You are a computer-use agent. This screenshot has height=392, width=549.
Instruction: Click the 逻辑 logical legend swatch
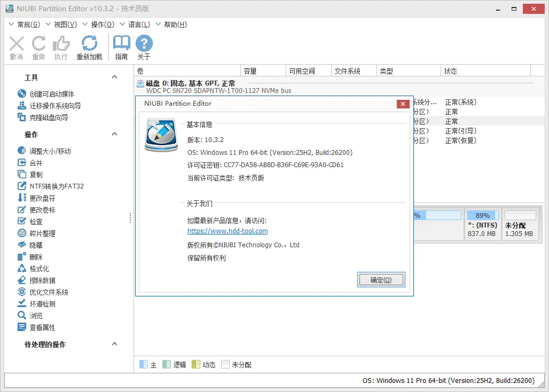(166, 364)
